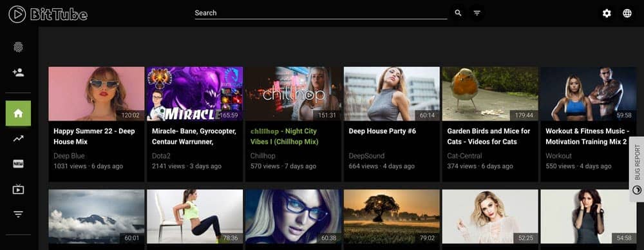Open the DeepSound channel name
Viewport: 644px width, 250px height.
367,156
